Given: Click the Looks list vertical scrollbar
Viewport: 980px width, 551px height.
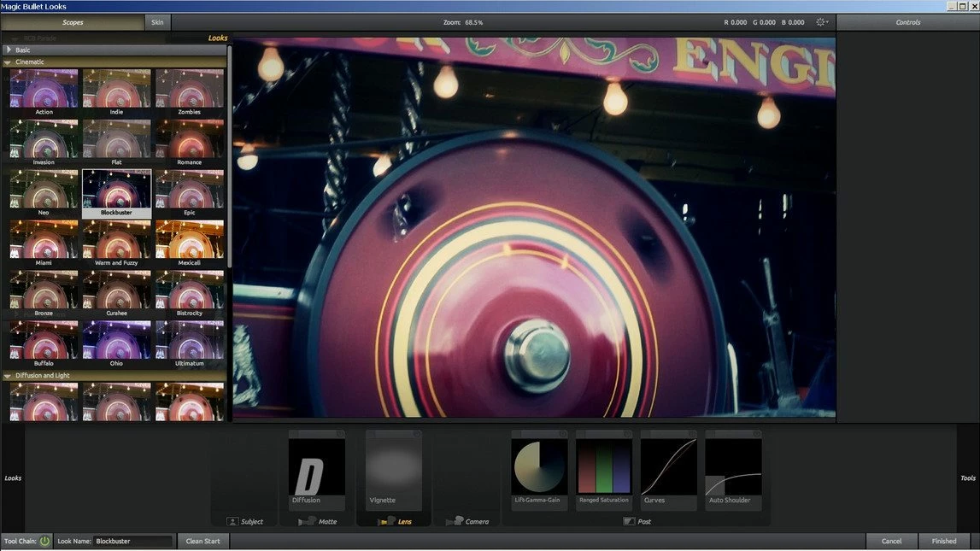Looking at the screenshot, I should 229,156.
